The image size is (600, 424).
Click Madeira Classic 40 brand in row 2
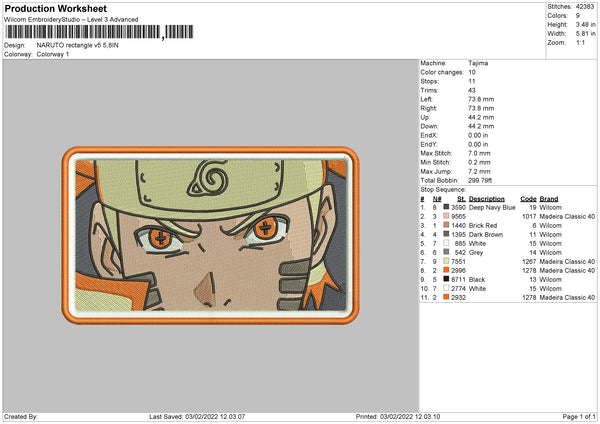pyautogui.click(x=567, y=217)
